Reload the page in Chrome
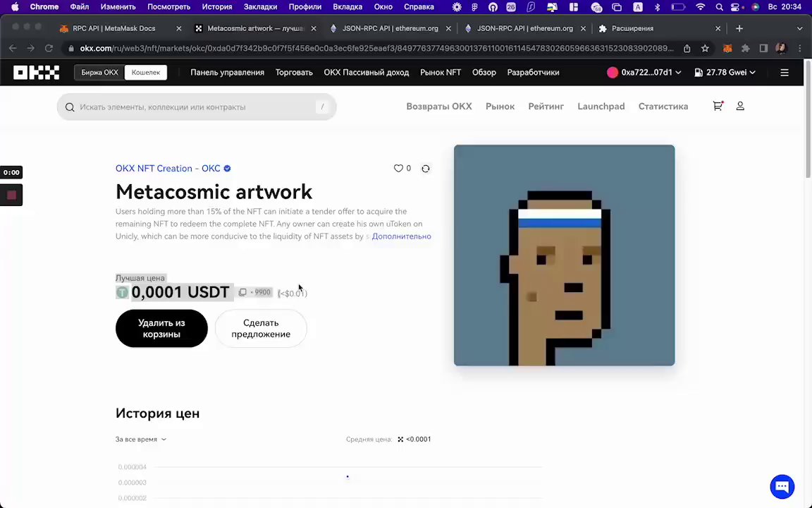The width and height of the screenshot is (812, 508). [x=49, y=48]
